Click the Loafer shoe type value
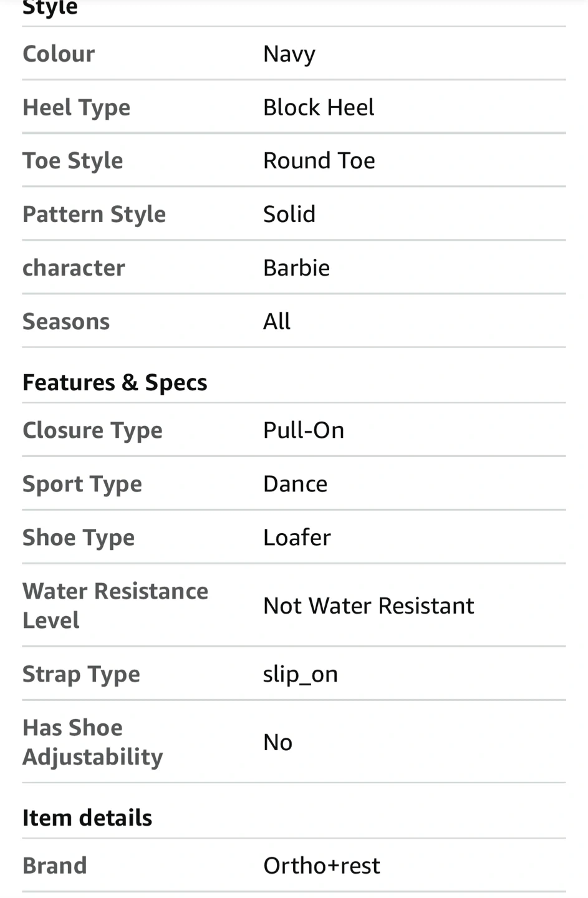588x898 pixels. coord(297,538)
